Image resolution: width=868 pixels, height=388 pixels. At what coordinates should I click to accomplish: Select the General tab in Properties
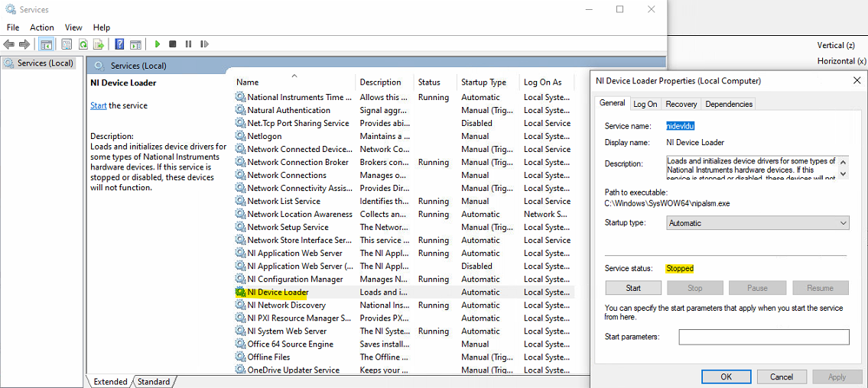click(x=613, y=103)
